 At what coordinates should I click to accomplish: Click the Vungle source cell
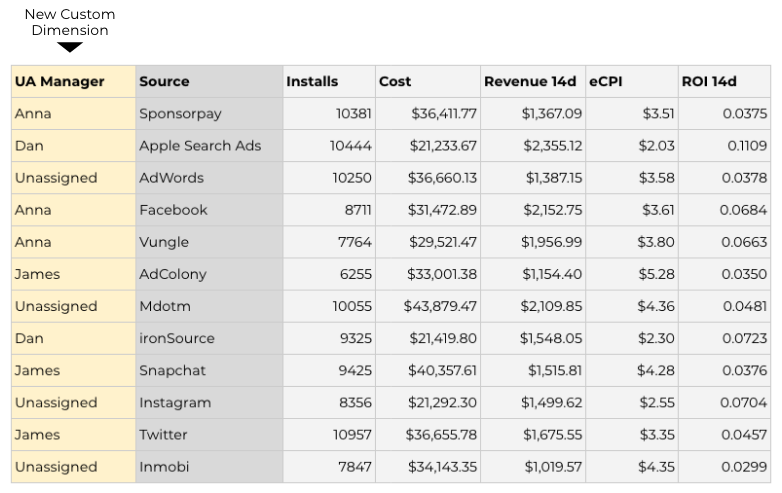point(164,242)
